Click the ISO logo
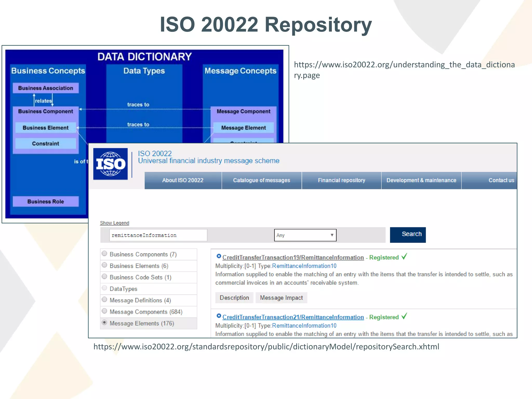This screenshot has width=532, height=399. pos(110,164)
